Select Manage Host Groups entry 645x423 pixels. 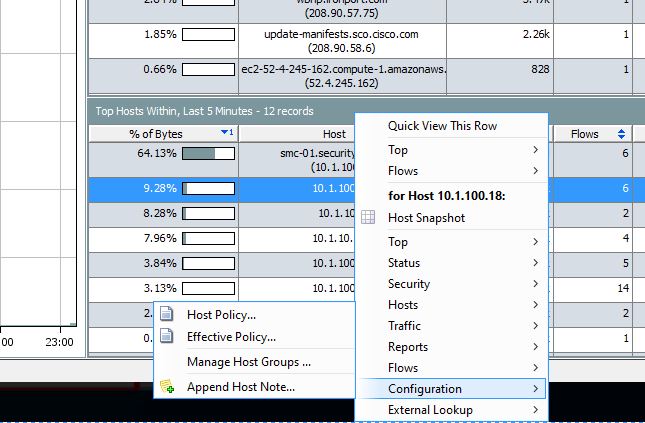249,362
